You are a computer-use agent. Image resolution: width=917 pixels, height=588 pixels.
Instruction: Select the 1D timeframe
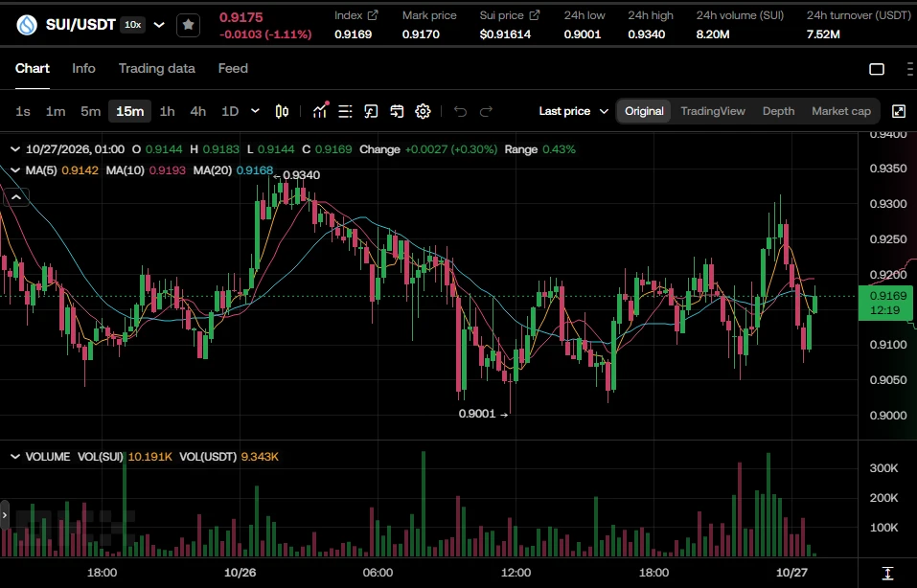pyautogui.click(x=230, y=111)
